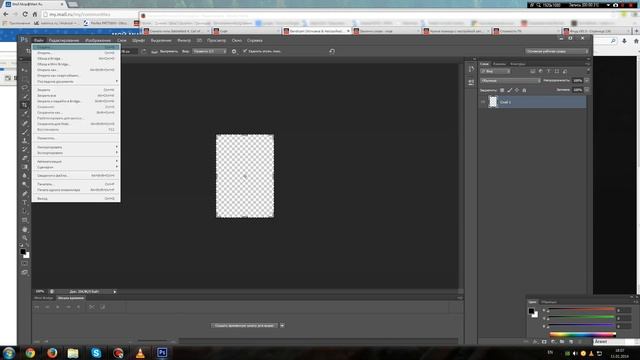This screenshot has width=640, height=360.
Task: Lock image pixels with the brush lock icon
Action: (x=509, y=90)
